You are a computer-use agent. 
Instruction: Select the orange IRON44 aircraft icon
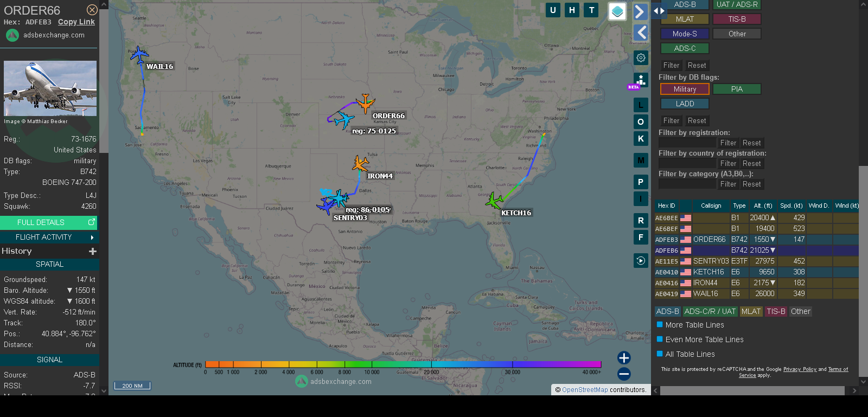click(x=360, y=163)
